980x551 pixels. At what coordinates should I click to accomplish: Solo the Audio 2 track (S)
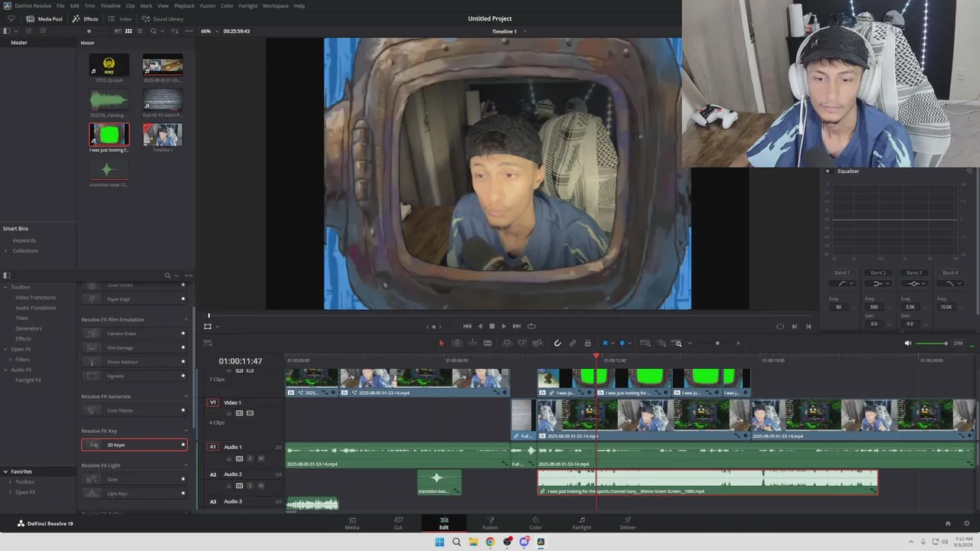(x=250, y=485)
